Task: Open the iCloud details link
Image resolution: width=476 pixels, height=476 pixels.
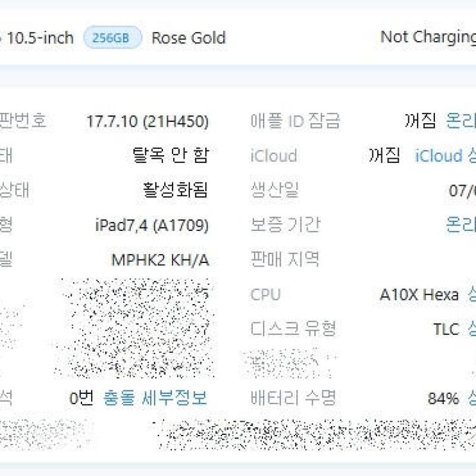Action: 445,156
